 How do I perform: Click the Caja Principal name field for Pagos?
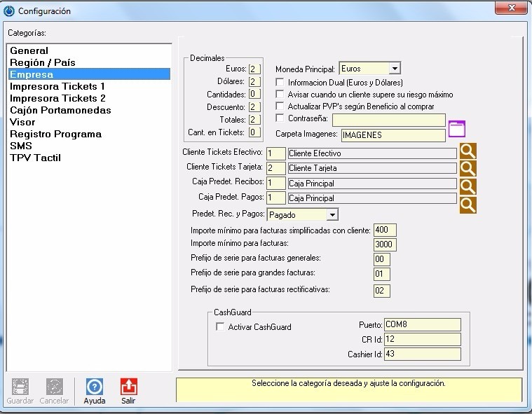[x=372, y=198]
